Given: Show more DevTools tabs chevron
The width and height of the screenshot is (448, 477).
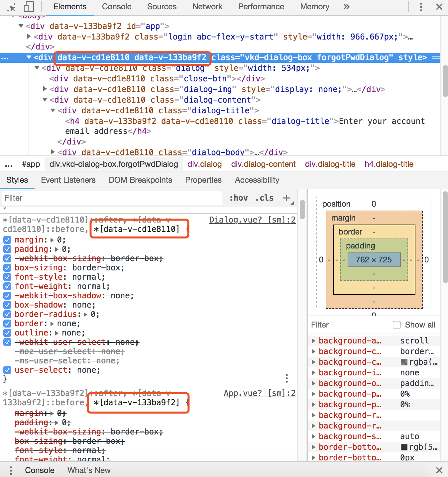Looking at the screenshot, I should (x=347, y=7).
